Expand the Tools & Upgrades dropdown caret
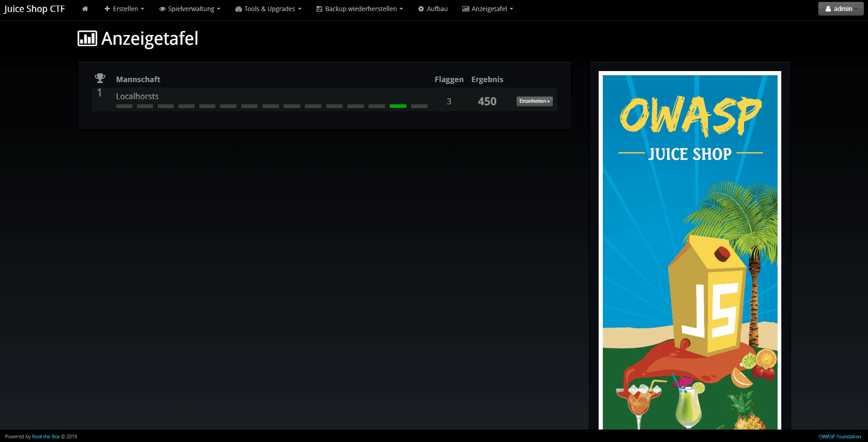The width and height of the screenshot is (868, 442). pyautogui.click(x=300, y=9)
